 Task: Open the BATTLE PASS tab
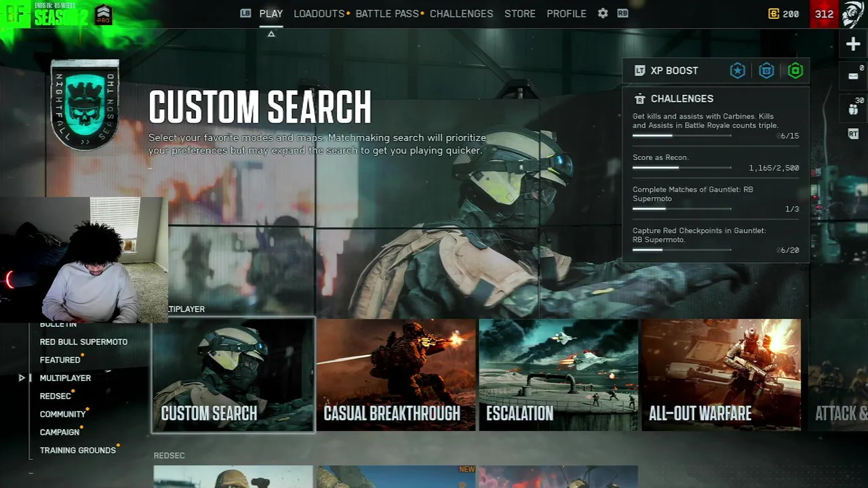pos(387,14)
